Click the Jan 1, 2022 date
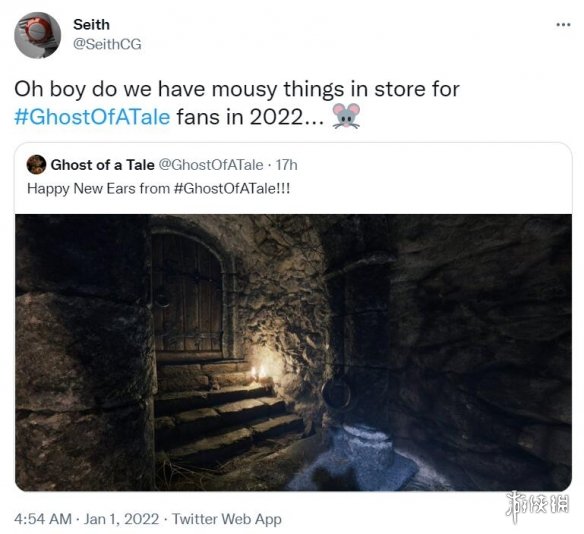Image resolution: width=584 pixels, height=534 pixels. (x=121, y=519)
